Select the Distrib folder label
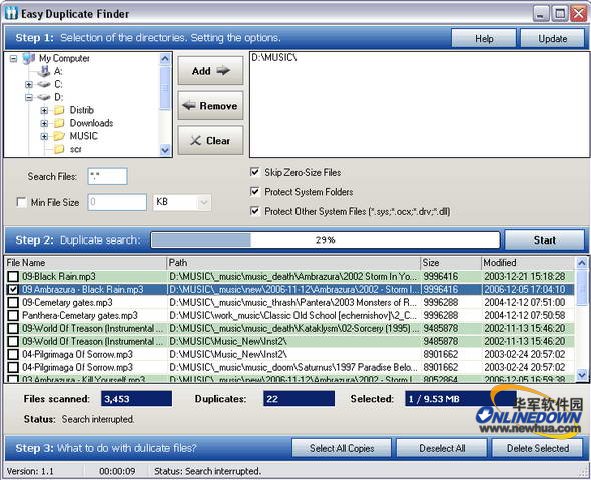 [x=82, y=110]
